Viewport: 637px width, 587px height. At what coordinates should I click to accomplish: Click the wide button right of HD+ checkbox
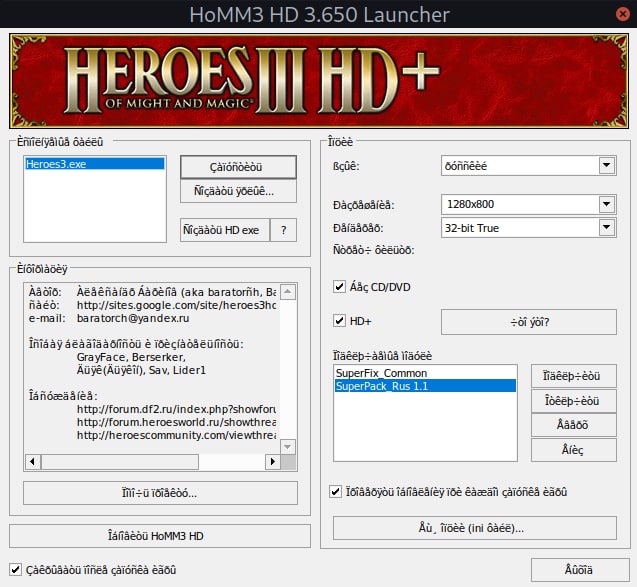pyautogui.click(x=529, y=322)
